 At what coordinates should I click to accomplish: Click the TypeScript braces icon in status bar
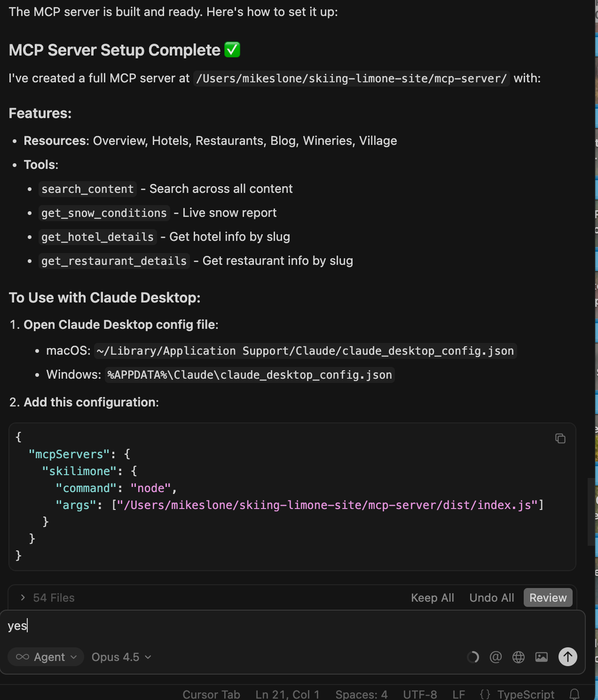(x=485, y=694)
